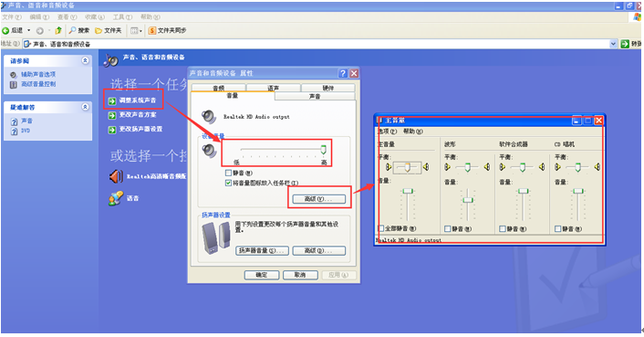644x337 pixels.
Task: Open the 编辑(E) menu
Action: click(x=39, y=16)
